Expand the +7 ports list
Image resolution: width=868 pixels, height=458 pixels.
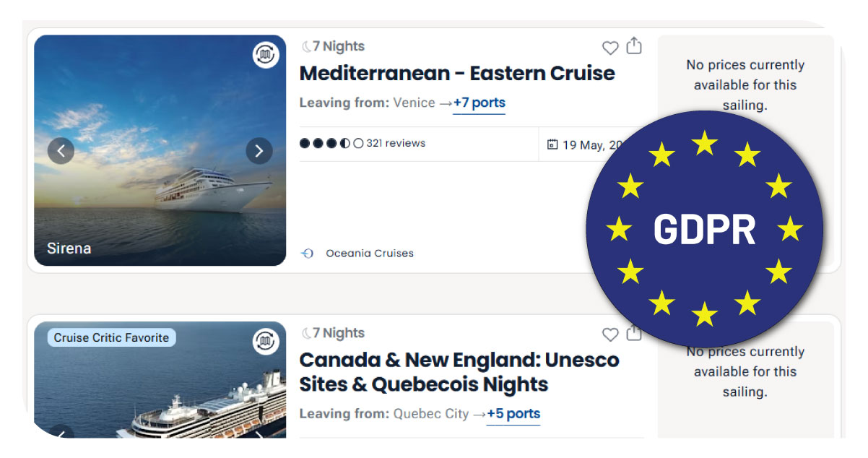479,103
